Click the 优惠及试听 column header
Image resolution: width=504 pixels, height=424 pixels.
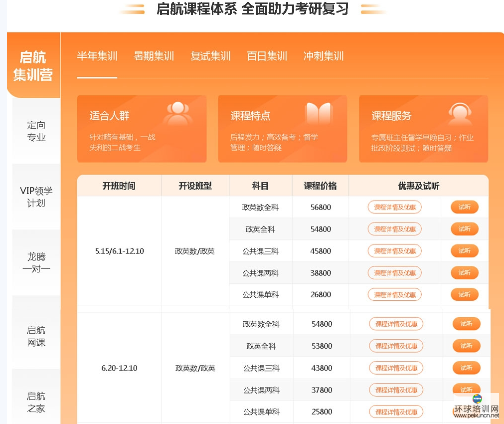(418, 186)
